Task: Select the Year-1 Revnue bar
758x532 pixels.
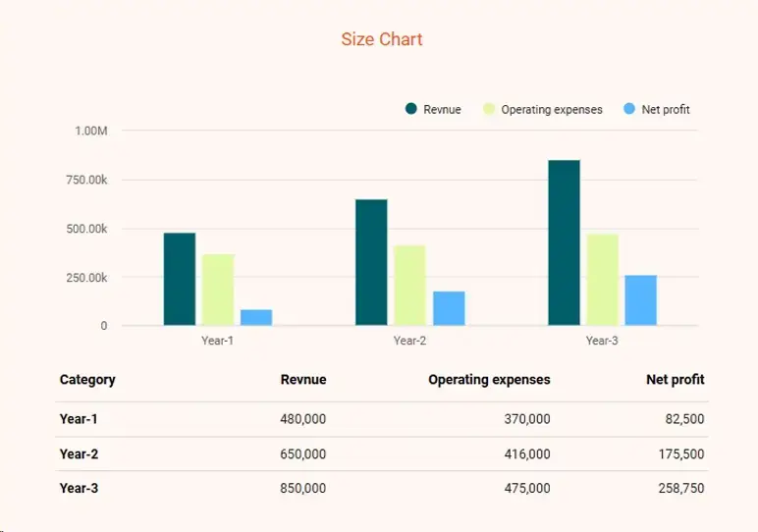Action: [180, 280]
